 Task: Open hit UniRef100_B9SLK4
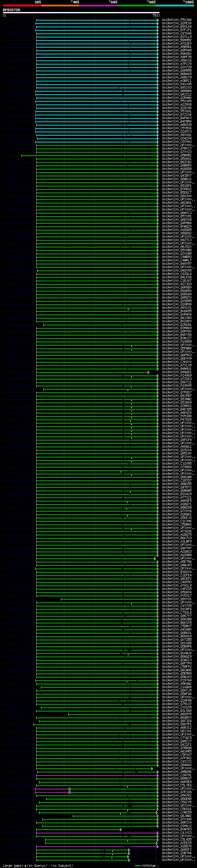pyautogui.click(x=177, y=26)
